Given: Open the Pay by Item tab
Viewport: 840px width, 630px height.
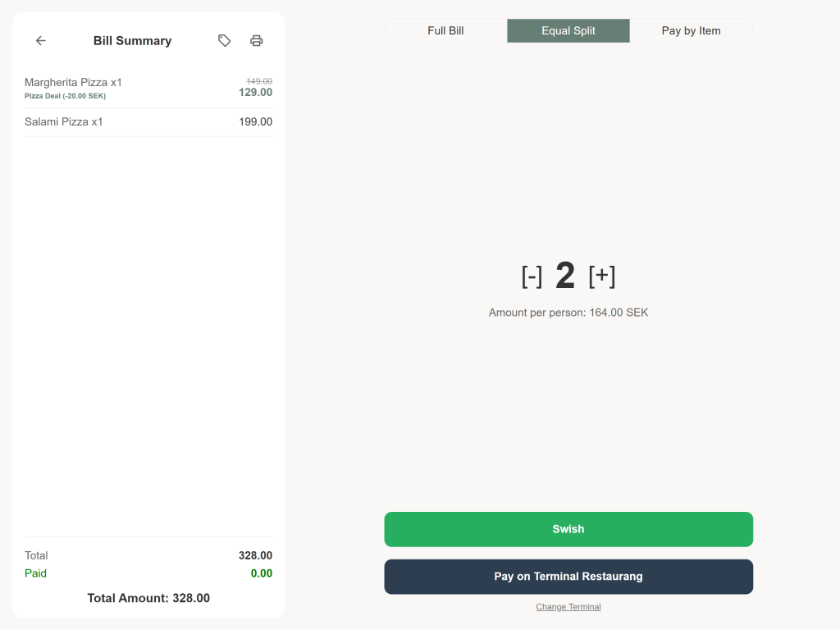Looking at the screenshot, I should (x=691, y=30).
